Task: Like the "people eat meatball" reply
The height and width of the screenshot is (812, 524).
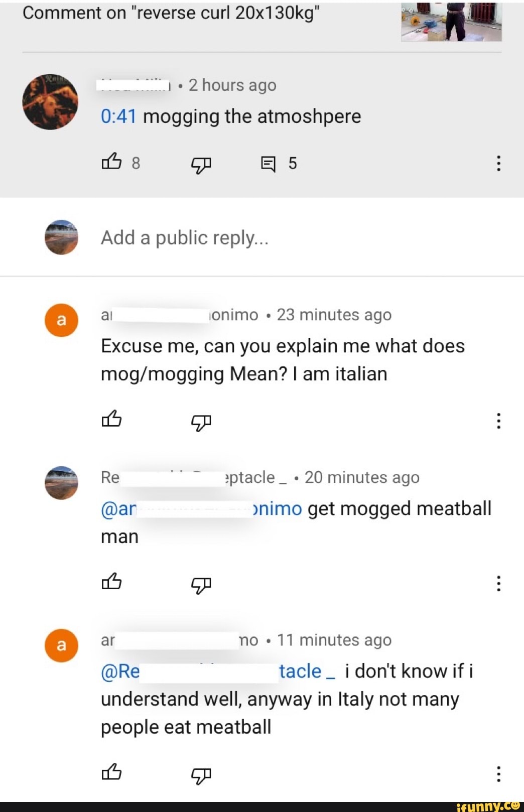Action: [x=111, y=772]
